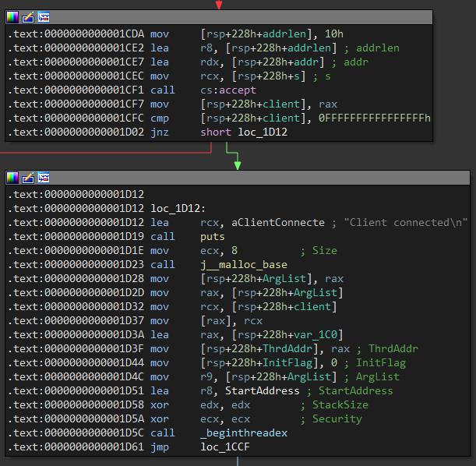Screen dimensions: 476x466
Task: Click the '; ThrdAddr' comment
Action: 387,349
